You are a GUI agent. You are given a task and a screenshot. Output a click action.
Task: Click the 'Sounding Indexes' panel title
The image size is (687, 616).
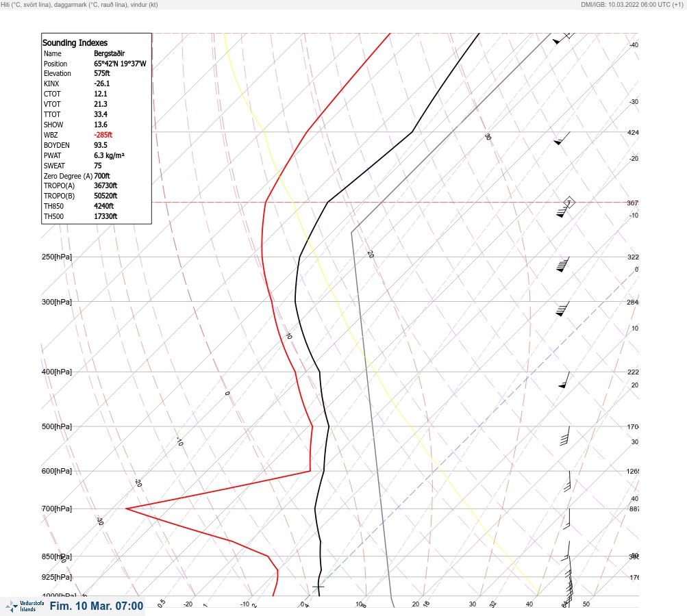coord(75,42)
